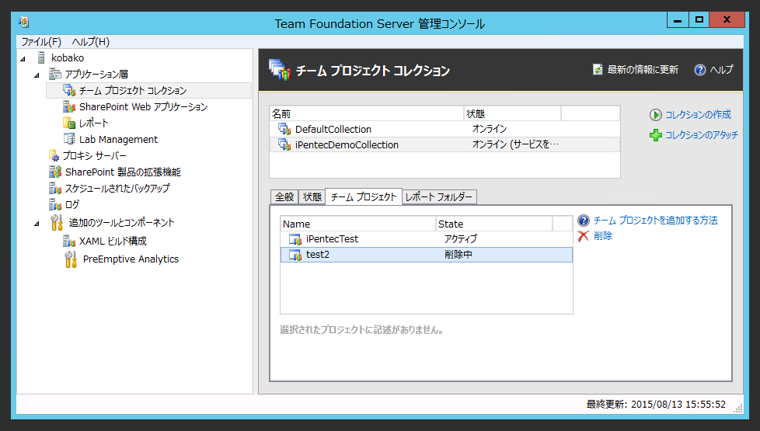Select the test2 project name

coord(317,255)
